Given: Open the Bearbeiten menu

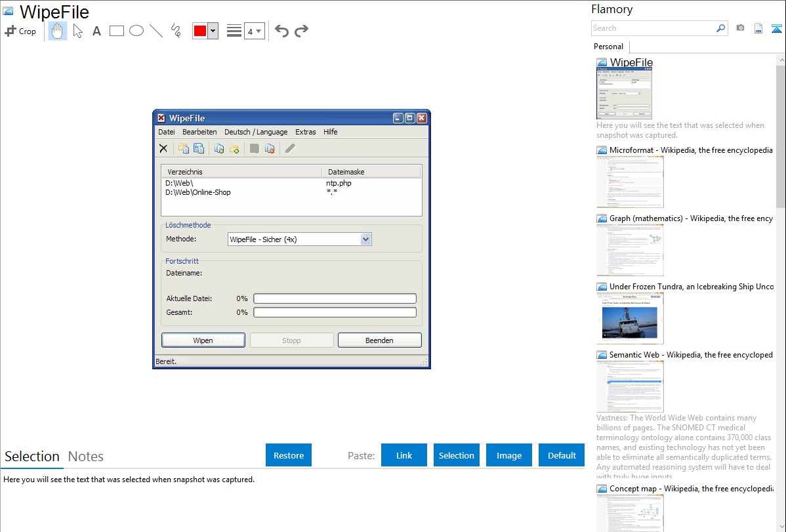Looking at the screenshot, I should click(x=199, y=132).
